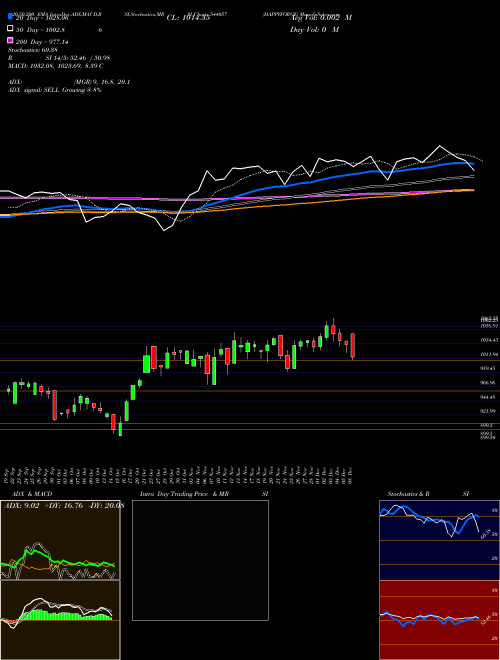Viewport: 500px width, 660px height.
Task: Click the 1034.43 price axis label
Action: coord(489,340)
